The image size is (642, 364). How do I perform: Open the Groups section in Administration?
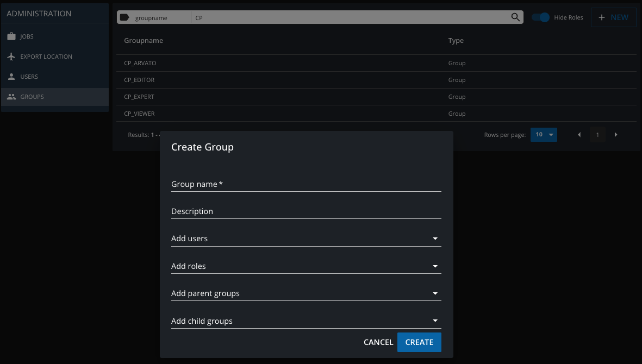33,96
